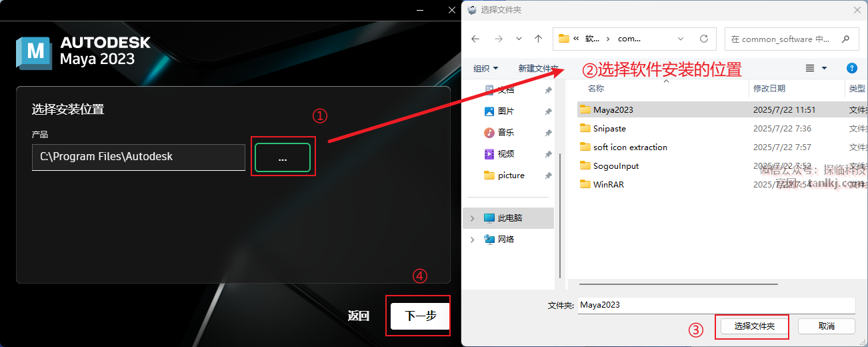Click the 文件夹 name input field

717,304
